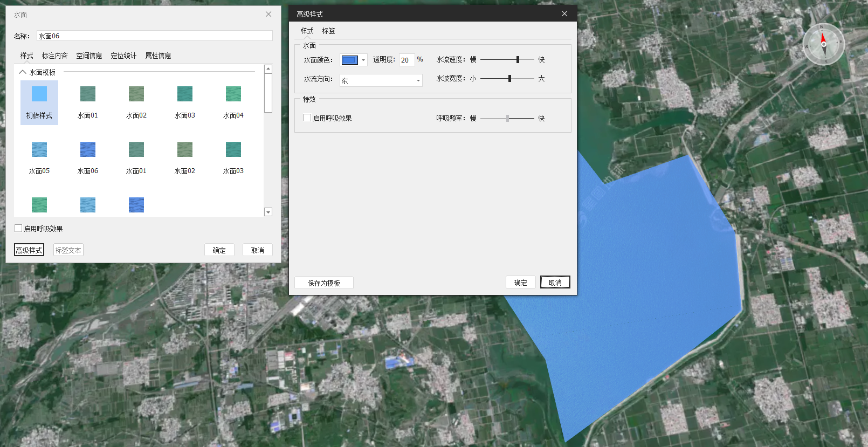The height and width of the screenshot is (447, 868).
Task: Enable 启用呼吸效果 checkbox in 水面 dialog
Action: (18, 228)
